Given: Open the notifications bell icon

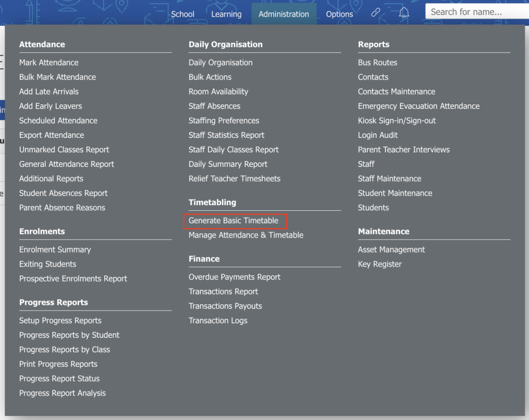Looking at the screenshot, I should pyautogui.click(x=404, y=12).
